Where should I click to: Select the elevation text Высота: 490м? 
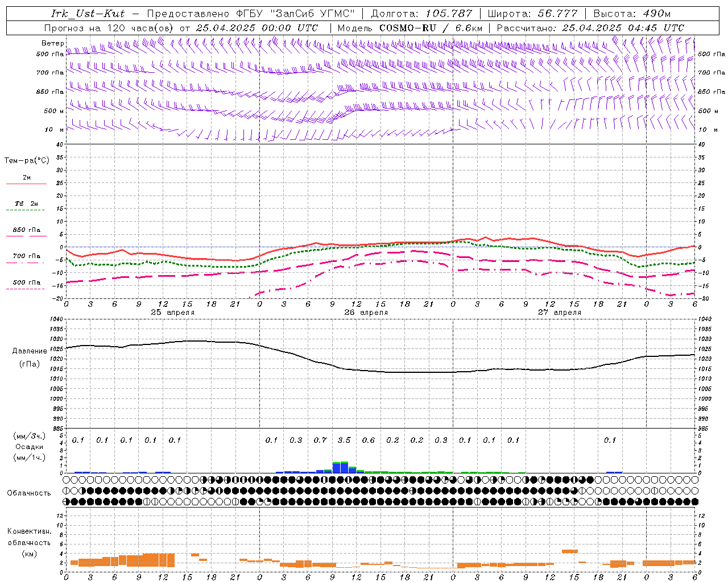[x=632, y=14]
